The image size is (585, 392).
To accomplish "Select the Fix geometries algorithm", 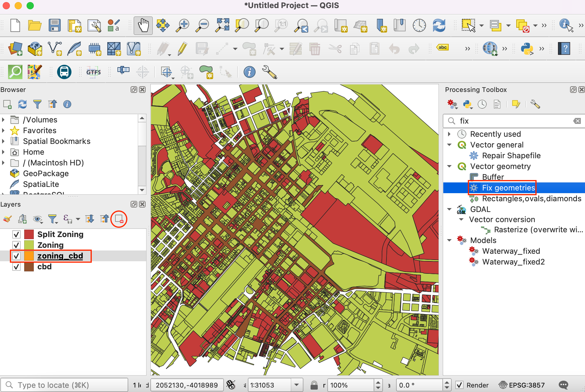I will pyautogui.click(x=508, y=188).
